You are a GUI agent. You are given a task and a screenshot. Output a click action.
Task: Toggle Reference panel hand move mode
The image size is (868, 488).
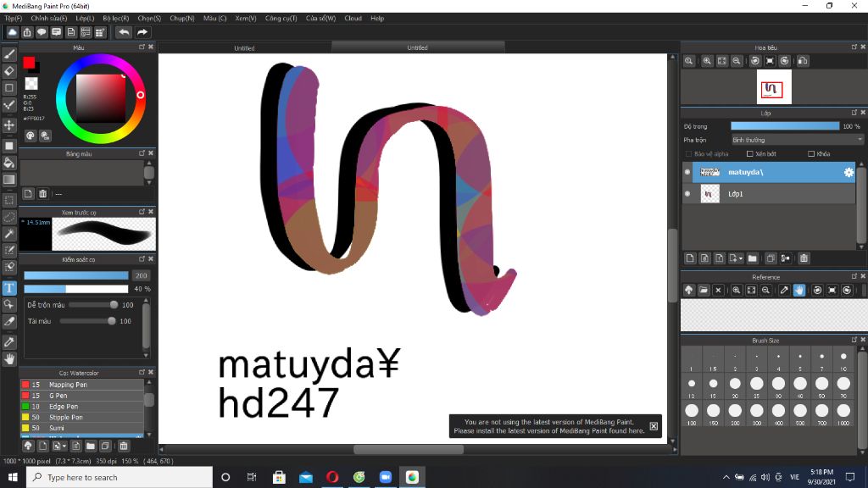pos(798,290)
